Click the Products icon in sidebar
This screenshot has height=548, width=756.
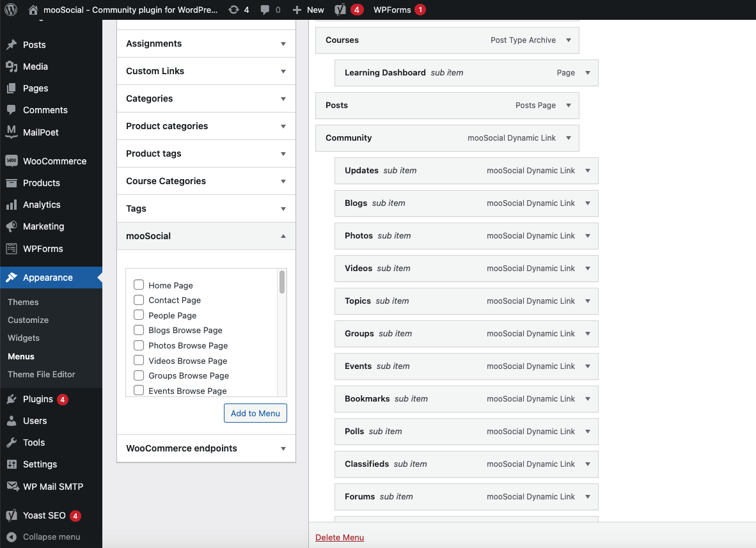tap(12, 183)
